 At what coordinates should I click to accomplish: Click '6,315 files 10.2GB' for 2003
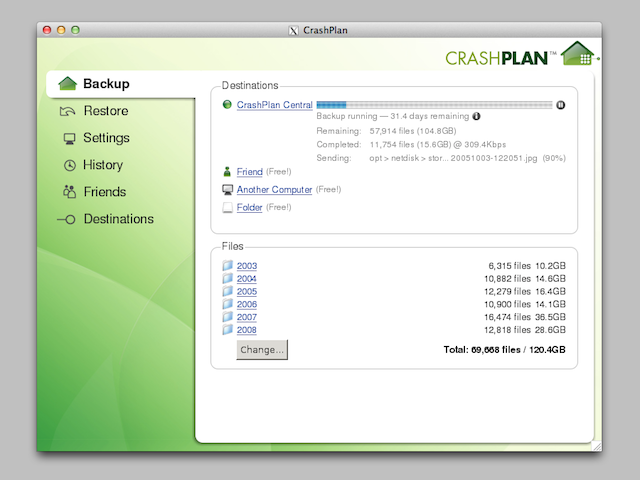(x=527, y=266)
